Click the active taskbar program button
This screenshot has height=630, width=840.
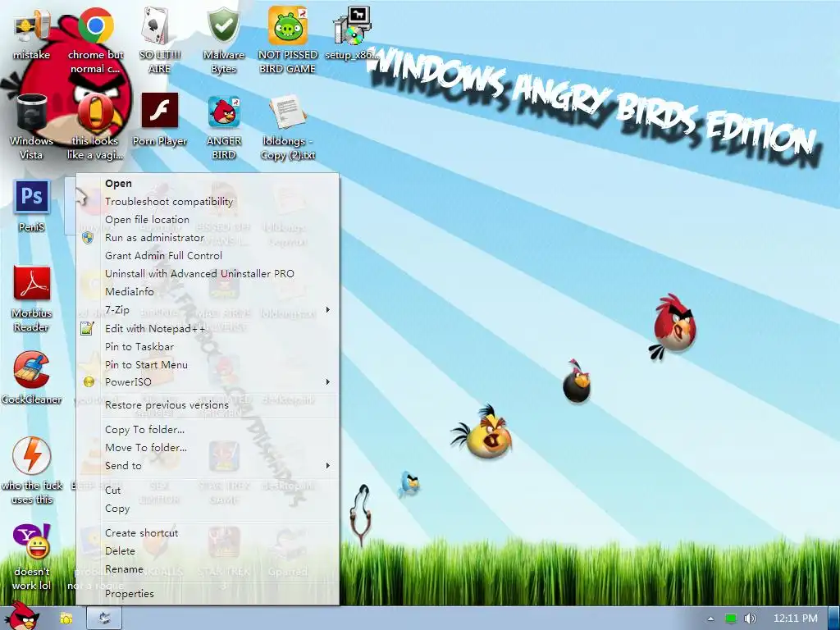point(104,619)
